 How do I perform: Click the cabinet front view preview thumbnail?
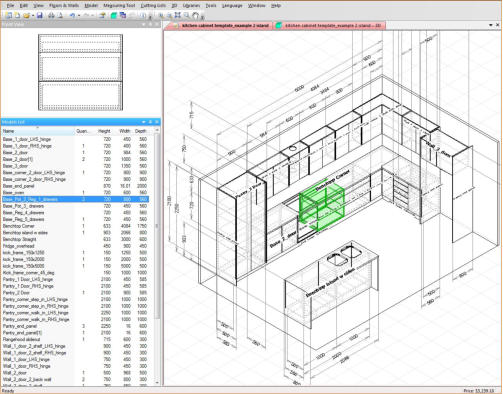[x=80, y=72]
